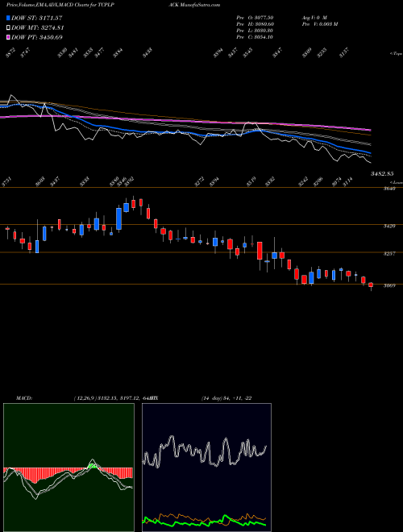Select the 'DOW PT: 3450.69' legend label

[36, 37]
